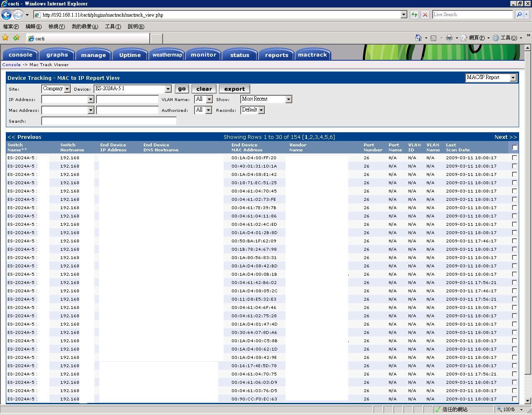Click the Home page icon
Screen dimensions: 532x415
(x=419, y=38)
